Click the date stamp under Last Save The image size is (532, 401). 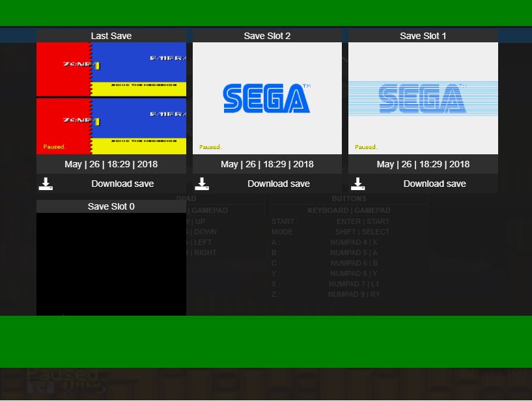pos(111,164)
